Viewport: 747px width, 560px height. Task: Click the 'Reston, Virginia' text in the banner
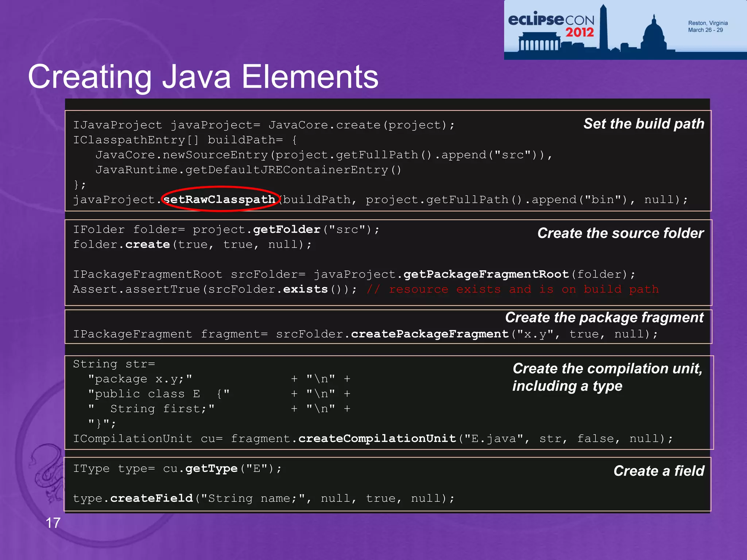click(708, 23)
